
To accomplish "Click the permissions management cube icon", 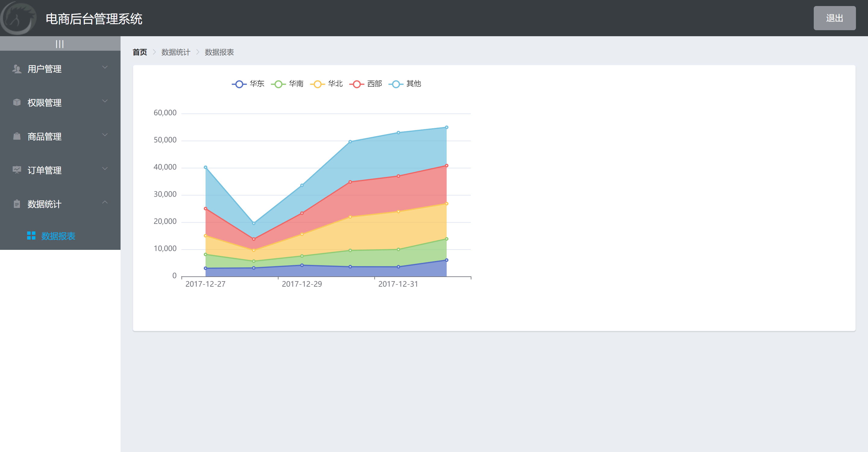I will tap(17, 103).
